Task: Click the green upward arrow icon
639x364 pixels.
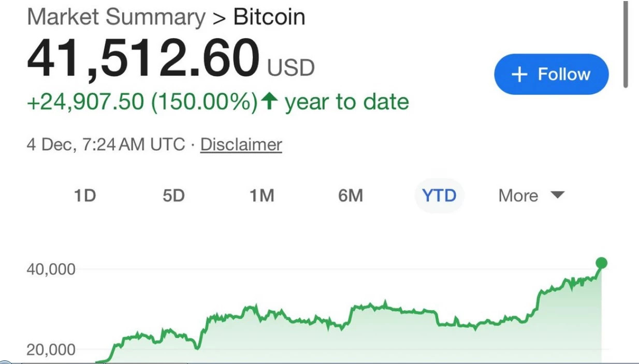Action: [x=268, y=101]
